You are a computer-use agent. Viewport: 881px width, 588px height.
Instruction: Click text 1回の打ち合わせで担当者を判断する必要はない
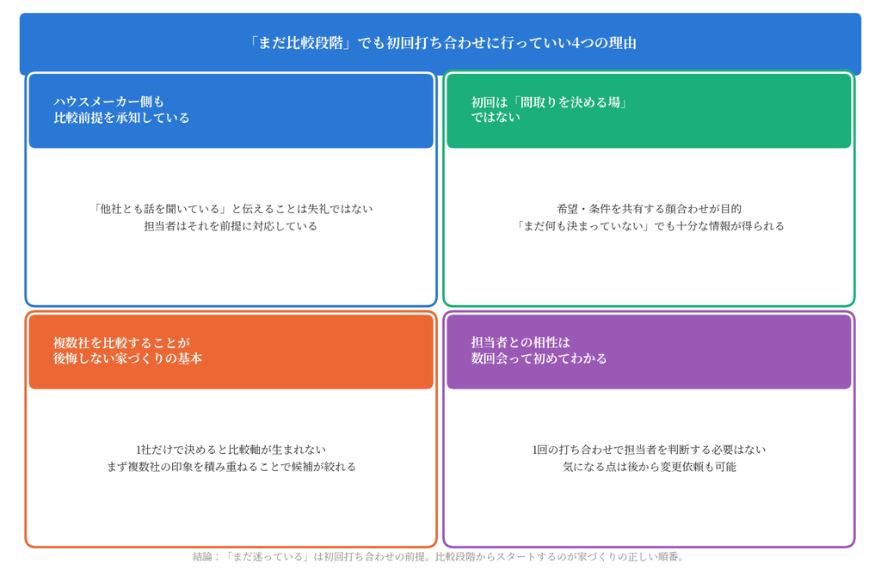coord(649,450)
